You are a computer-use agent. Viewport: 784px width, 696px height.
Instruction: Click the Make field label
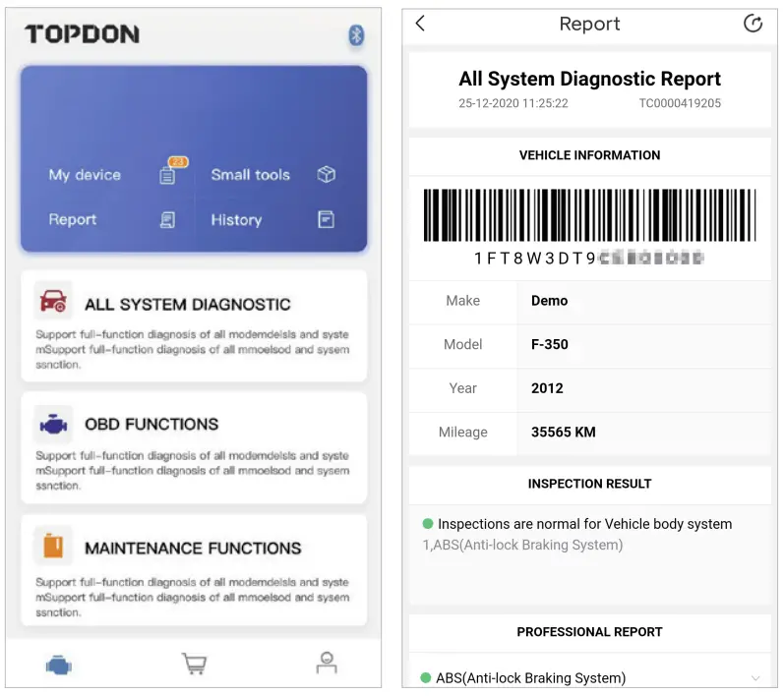(x=463, y=301)
